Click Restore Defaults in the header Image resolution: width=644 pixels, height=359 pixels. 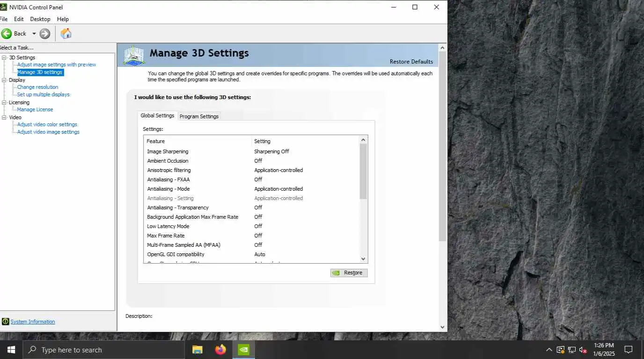pyautogui.click(x=411, y=62)
